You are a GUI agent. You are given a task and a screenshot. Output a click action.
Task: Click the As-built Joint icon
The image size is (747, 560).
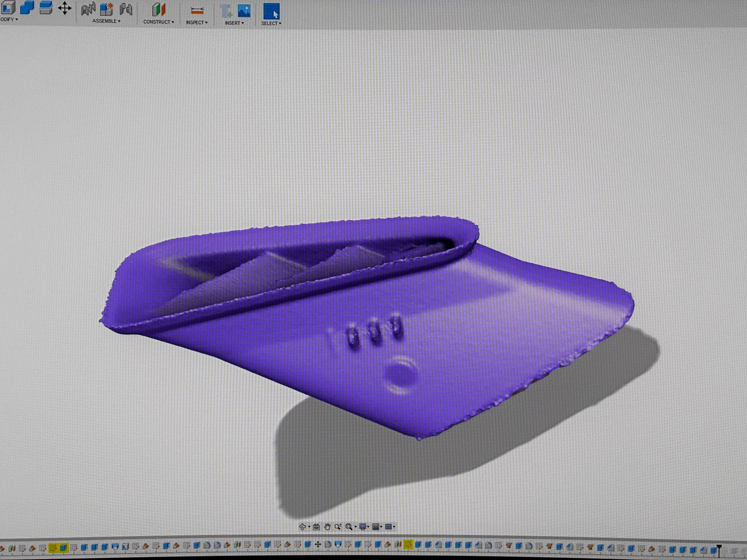(x=125, y=9)
